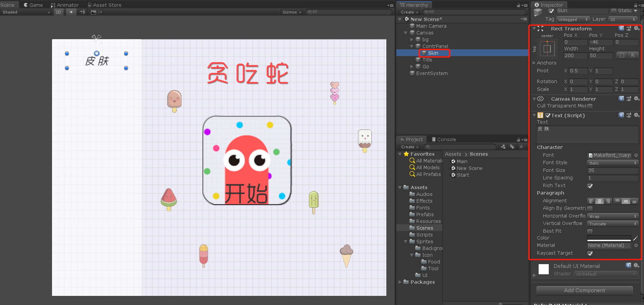This screenshot has height=305, width=644.
Task: Open Project Create dropdown
Action: tap(410, 147)
